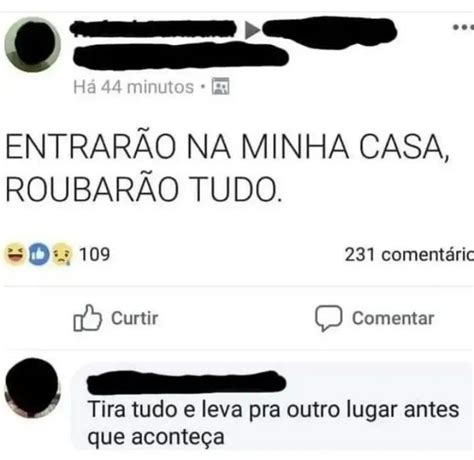Image resolution: width=474 pixels, height=460 pixels.
Task: Click the Curtir thumbs-up icon
Action: [87, 318]
